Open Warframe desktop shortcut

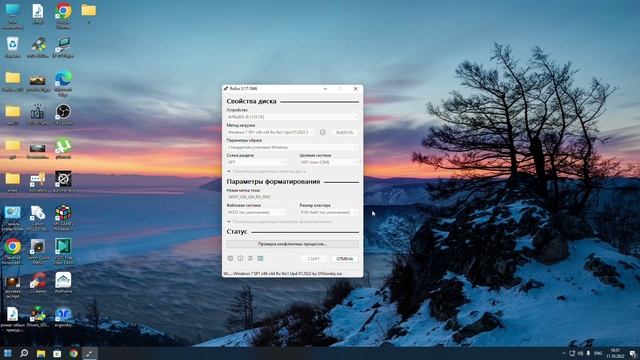click(x=63, y=283)
